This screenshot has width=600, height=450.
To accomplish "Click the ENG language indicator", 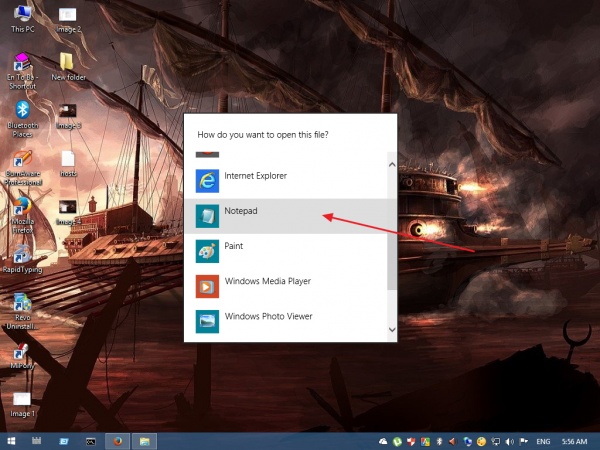I will [543, 440].
